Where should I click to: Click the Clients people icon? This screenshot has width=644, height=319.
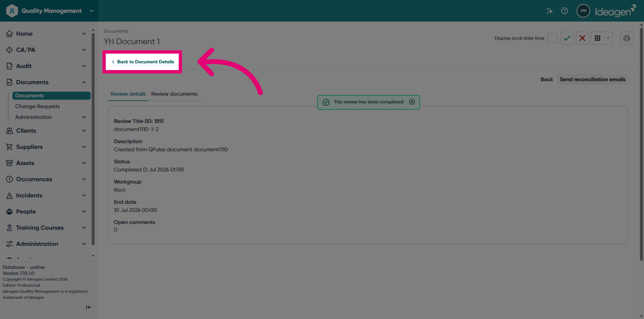[x=9, y=131]
